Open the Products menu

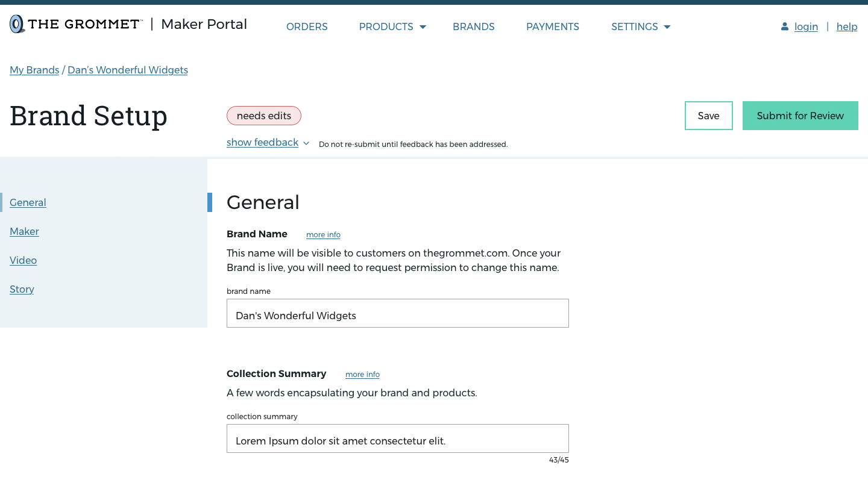coord(386,26)
